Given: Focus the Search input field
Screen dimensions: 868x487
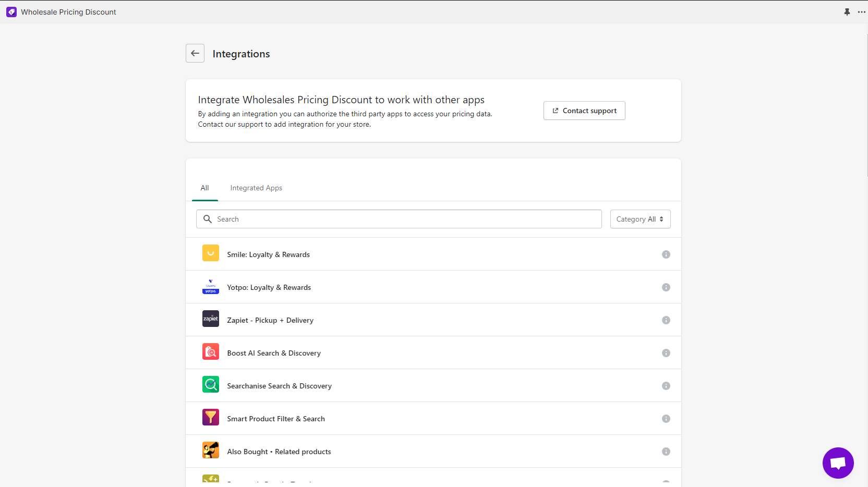Looking at the screenshot, I should coord(399,219).
